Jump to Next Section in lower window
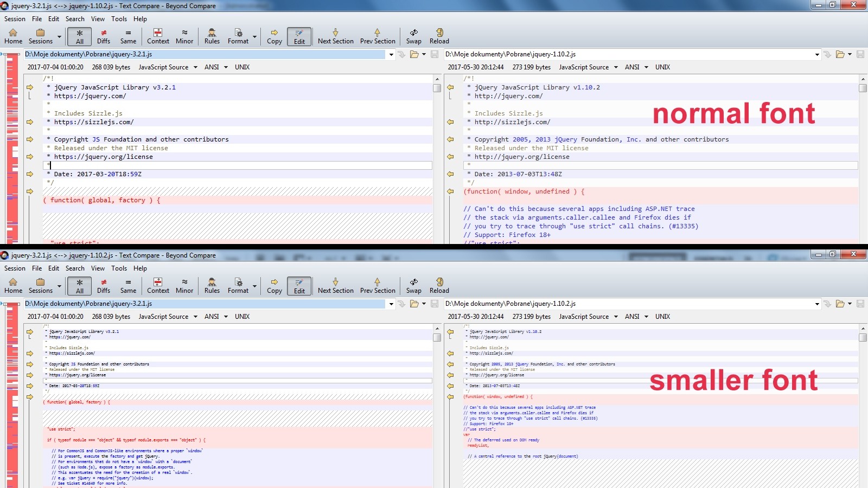This screenshot has width=868, height=488. pyautogui.click(x=335, y=286)
